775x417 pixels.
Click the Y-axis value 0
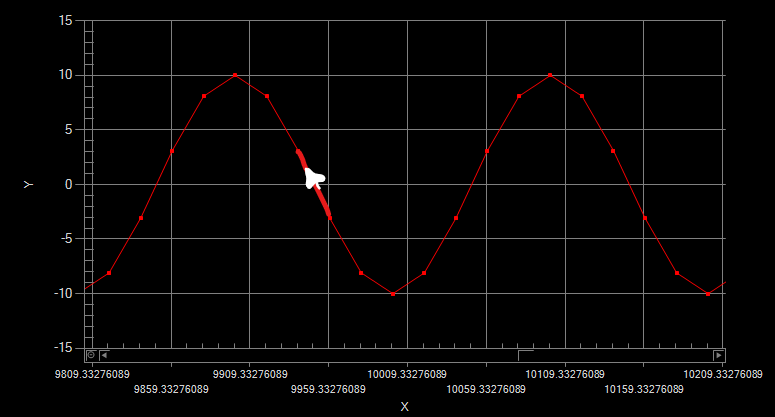point(68,184)
